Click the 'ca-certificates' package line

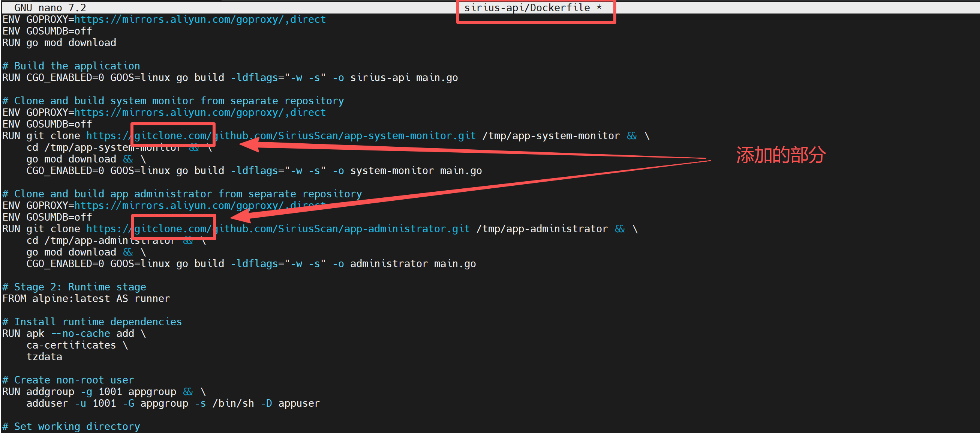(71, 345)
